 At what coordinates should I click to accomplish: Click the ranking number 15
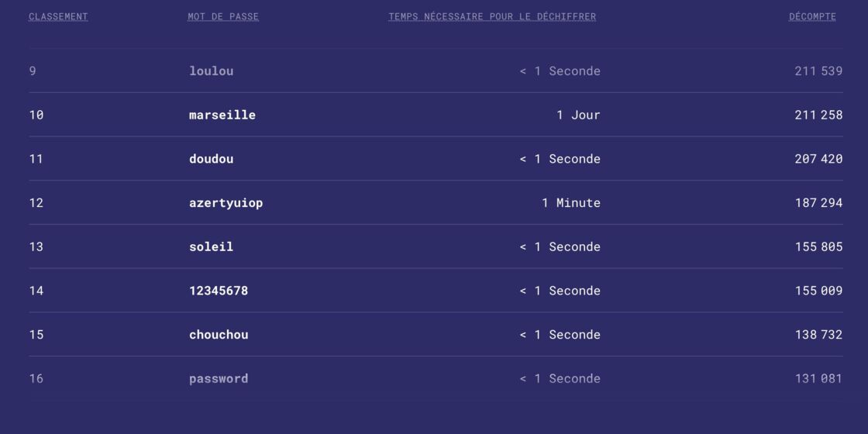click(36, 335)
